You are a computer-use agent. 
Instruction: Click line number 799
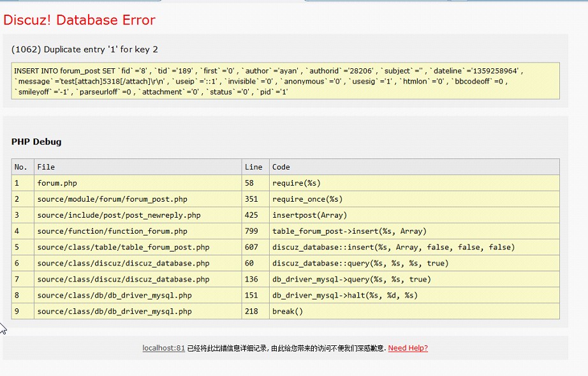tap(256, 231)
